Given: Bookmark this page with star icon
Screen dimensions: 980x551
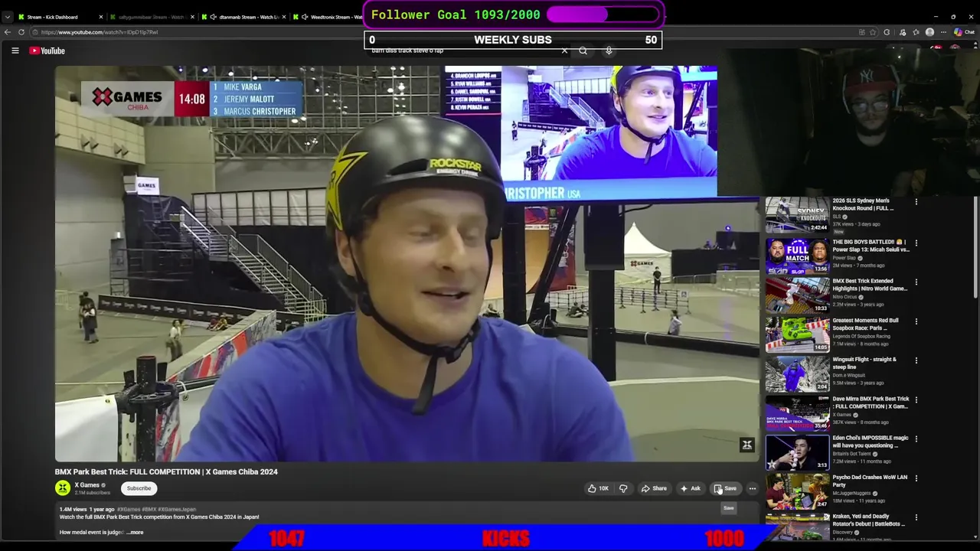Looking at the screenshot, I should [x=874, y=32].
